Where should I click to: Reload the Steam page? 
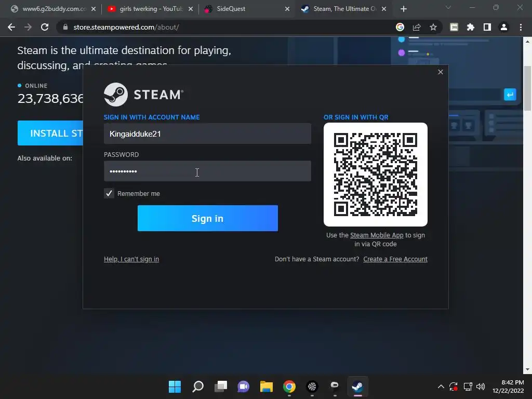(45, 27)
